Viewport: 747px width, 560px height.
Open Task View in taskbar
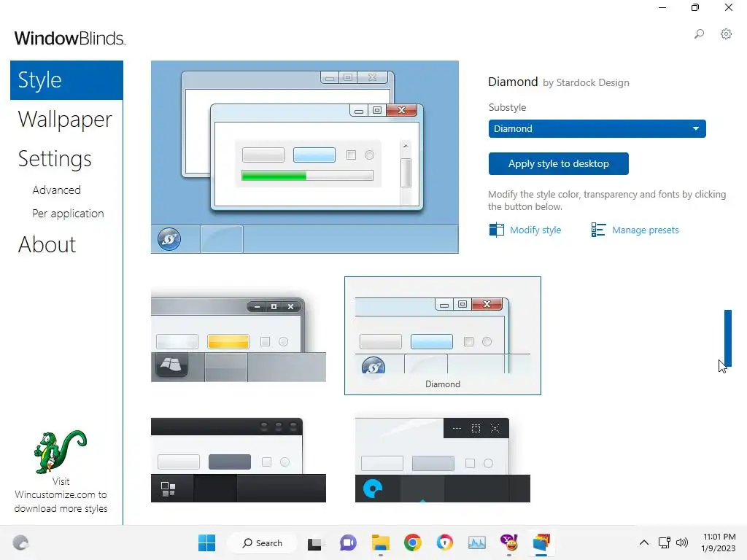point(314,543)
